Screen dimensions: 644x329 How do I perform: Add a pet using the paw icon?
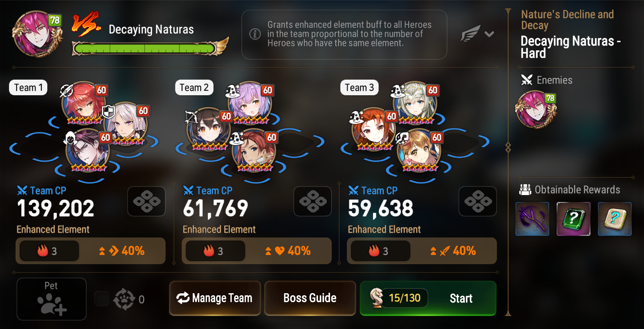52,299
